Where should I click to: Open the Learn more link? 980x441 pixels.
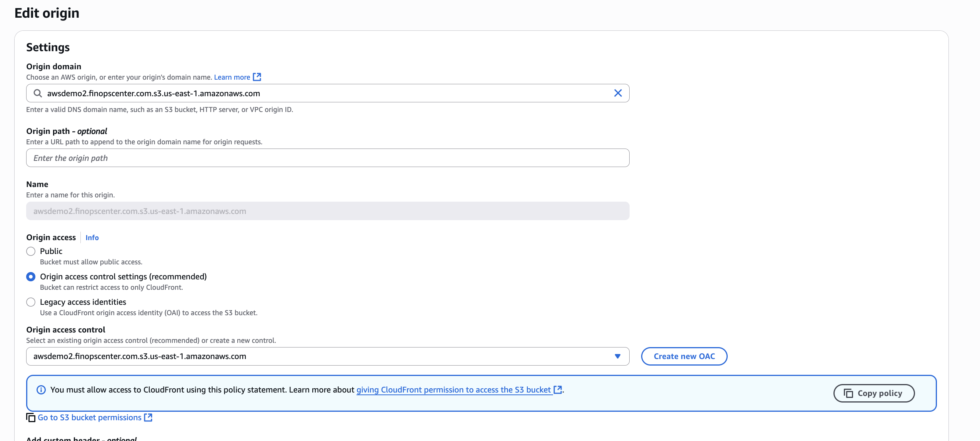click(x=232, y=77)
